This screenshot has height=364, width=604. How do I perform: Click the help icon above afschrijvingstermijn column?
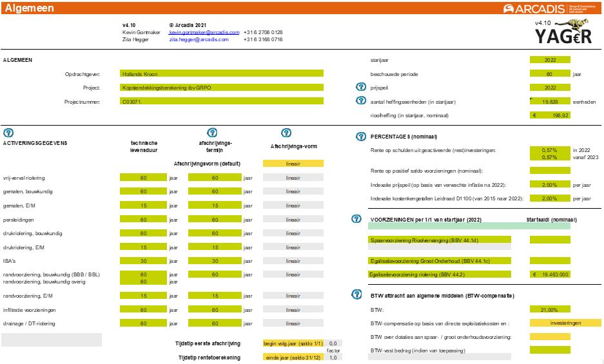coord(212,133)
